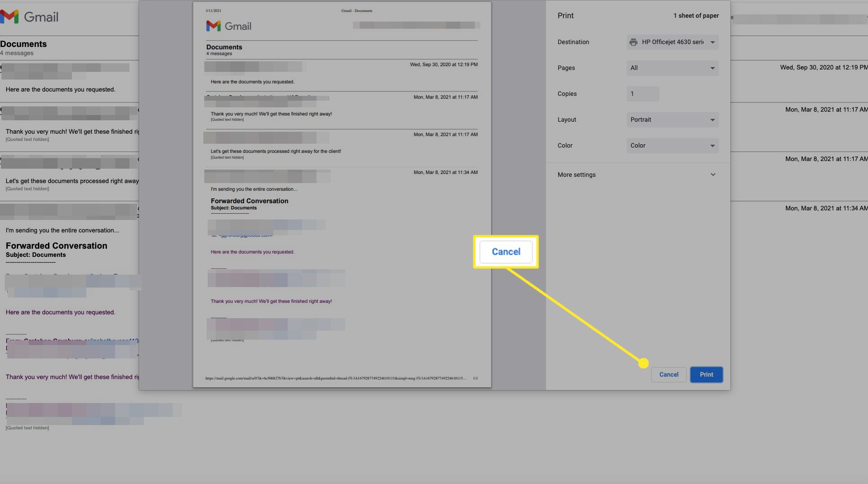This screenshot has height=484, width=868.
Task: Click the 'Layout' label
Action: tap(567, 120)
